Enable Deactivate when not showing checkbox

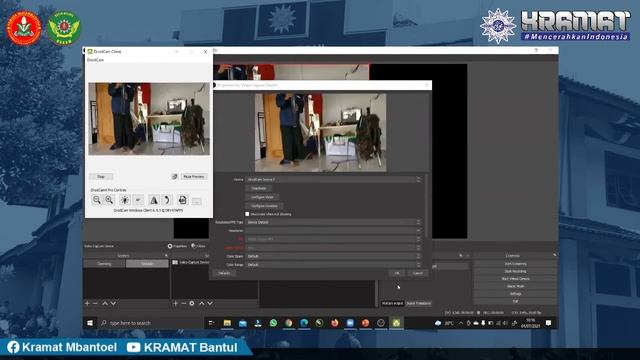[247, 214]
